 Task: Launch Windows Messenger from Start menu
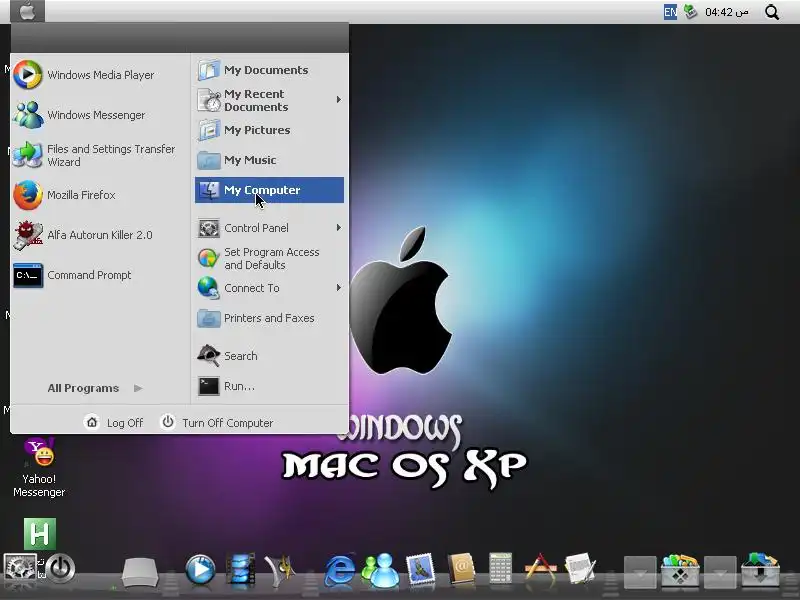coord(80,115)
